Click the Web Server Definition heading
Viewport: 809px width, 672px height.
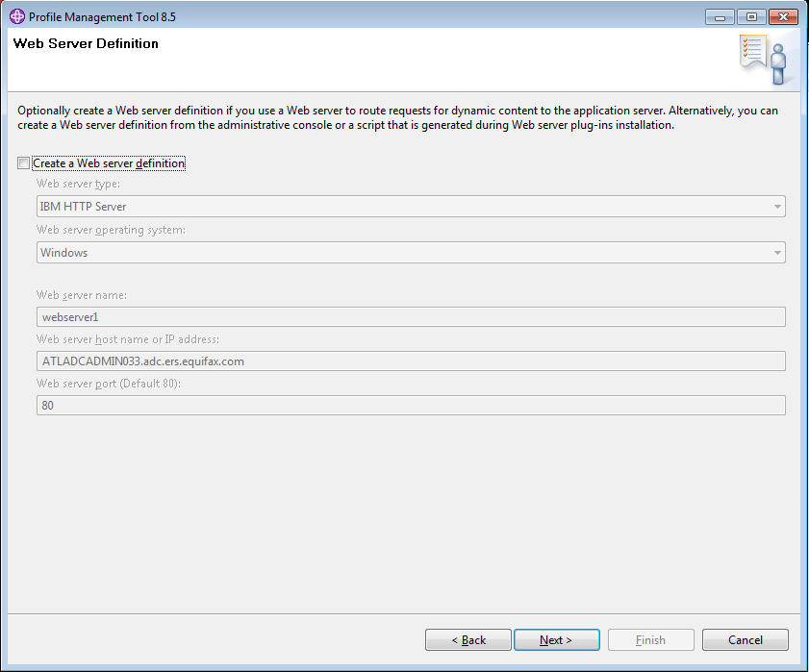pos(85,43)
